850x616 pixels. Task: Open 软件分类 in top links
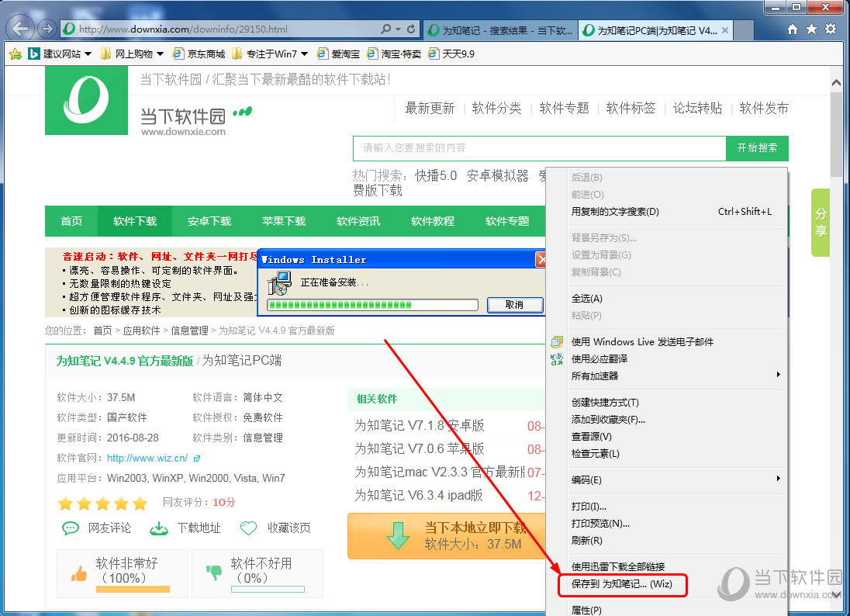tap(496, 109)
